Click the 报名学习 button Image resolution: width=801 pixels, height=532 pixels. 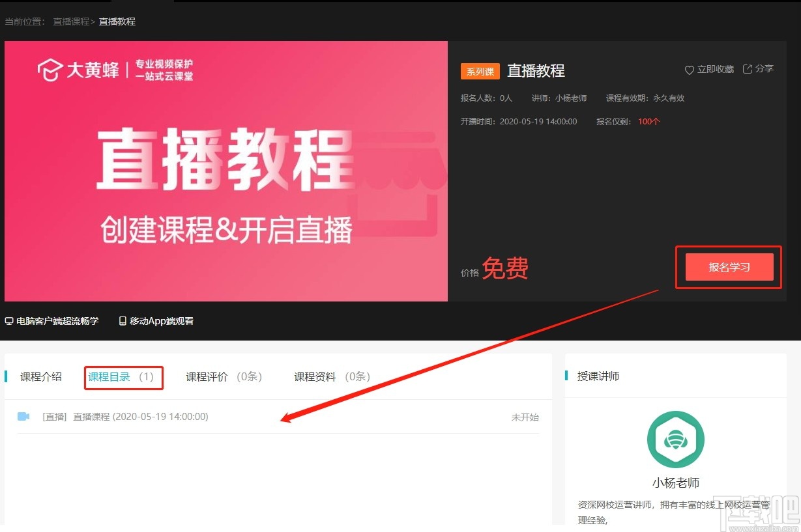click(728, 267)
